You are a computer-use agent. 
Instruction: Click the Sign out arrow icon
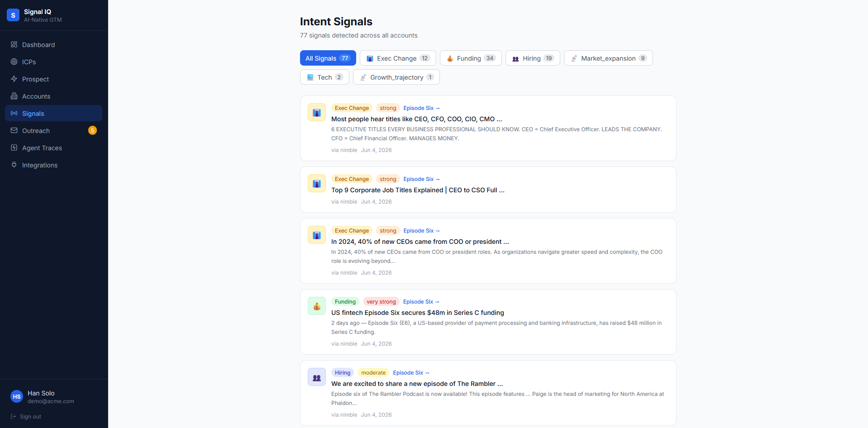click(14, 416)
